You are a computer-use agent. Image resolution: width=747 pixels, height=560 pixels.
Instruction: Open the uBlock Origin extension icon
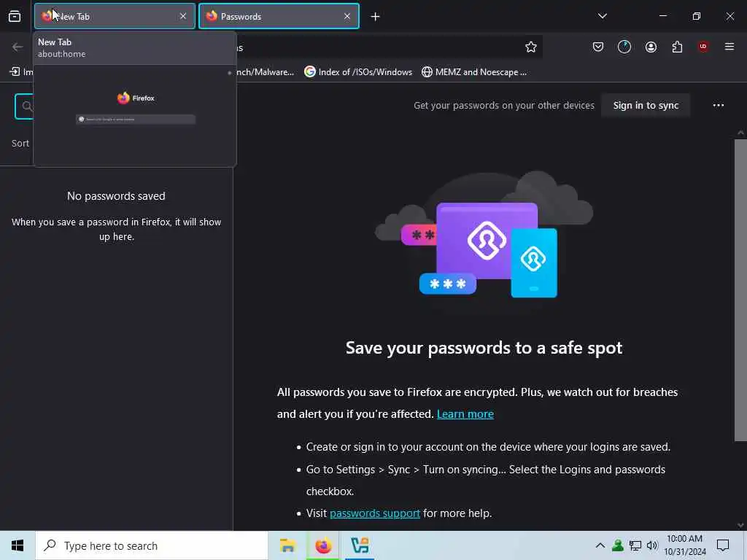(x=703, y=47)
